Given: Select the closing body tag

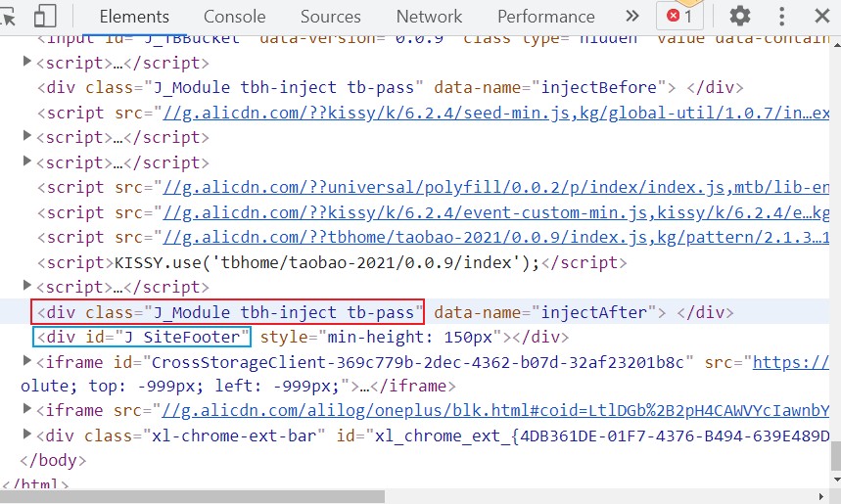Looking at the screenshot, I should tap(53, 461).
